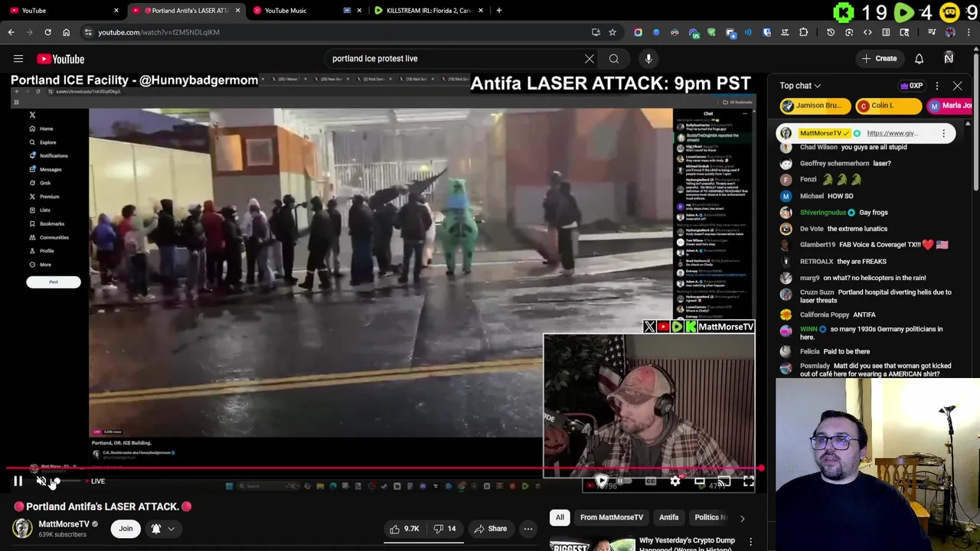Bookmark this page with star
This screenshot has width=980, height=551.
point(612,32)
